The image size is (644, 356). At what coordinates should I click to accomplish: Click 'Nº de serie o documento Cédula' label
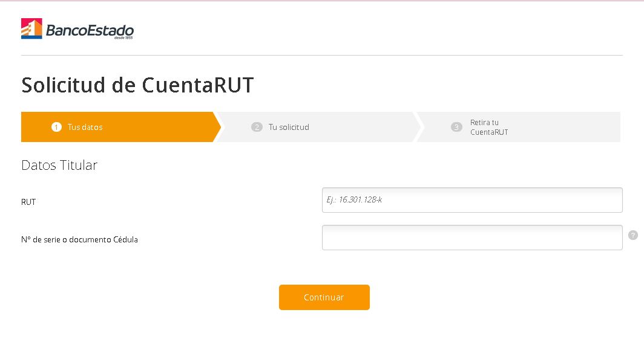tap(79, 239)
